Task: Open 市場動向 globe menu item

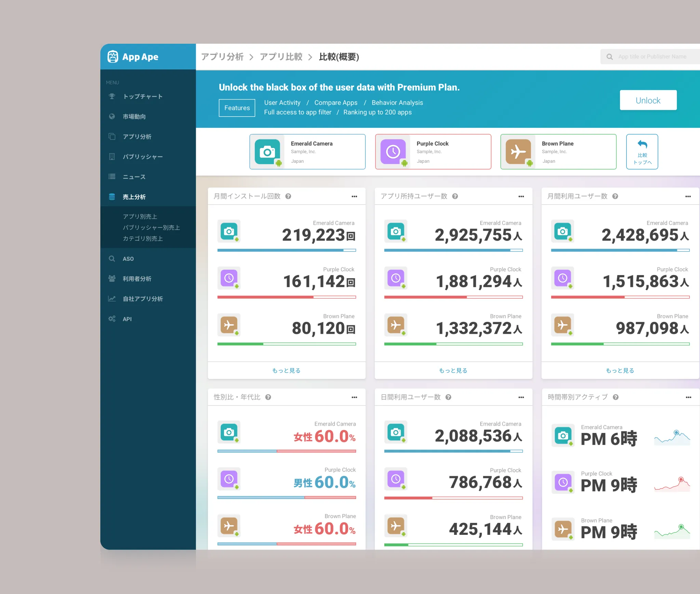Action: tap(112, 117)
